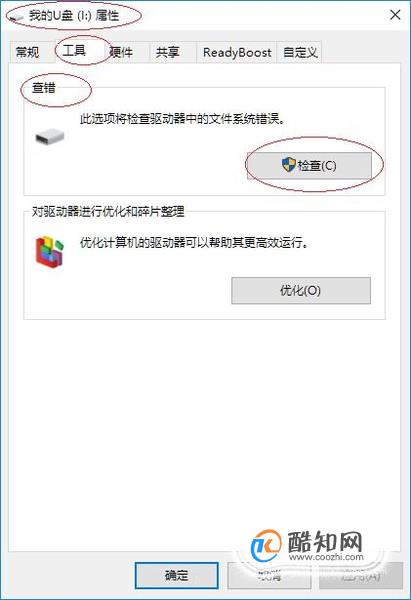Start error checking with 检查(C)
Viewport: 411px width, 600px height.
[309, 166]
